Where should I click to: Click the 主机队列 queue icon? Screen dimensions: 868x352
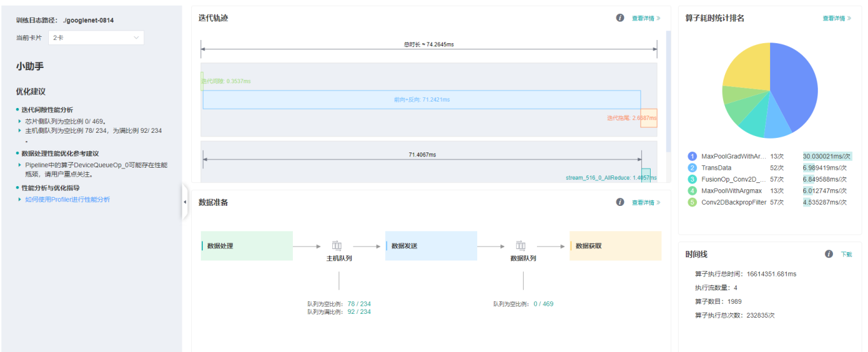tap(337, 246)
